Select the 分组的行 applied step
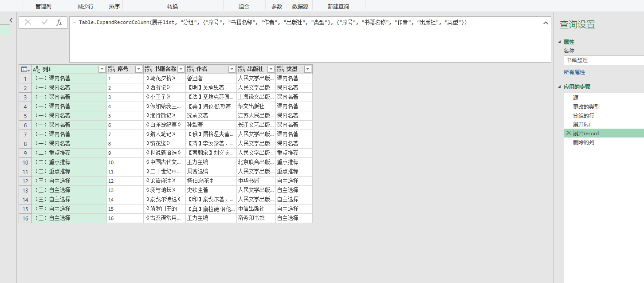The height and width of the screenshot is (283, 644). pos(583,116)
